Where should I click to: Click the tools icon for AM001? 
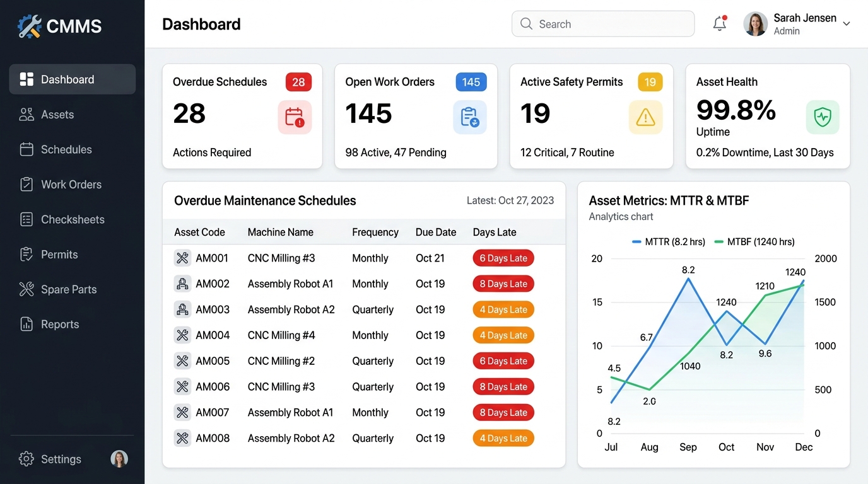182,258
